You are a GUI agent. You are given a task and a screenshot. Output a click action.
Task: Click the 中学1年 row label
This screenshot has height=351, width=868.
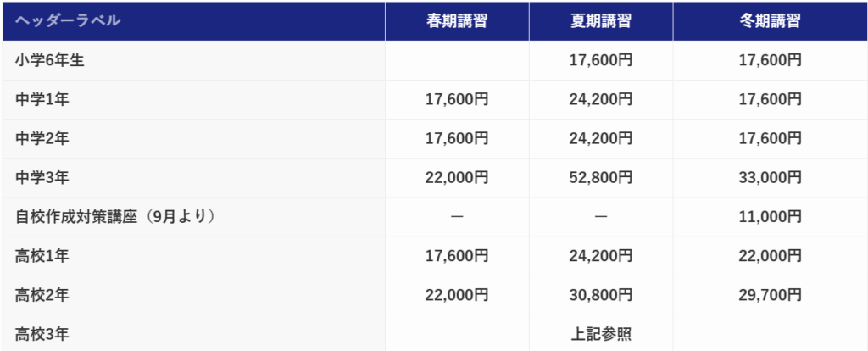pyautogui.click(x=42, y=99)
